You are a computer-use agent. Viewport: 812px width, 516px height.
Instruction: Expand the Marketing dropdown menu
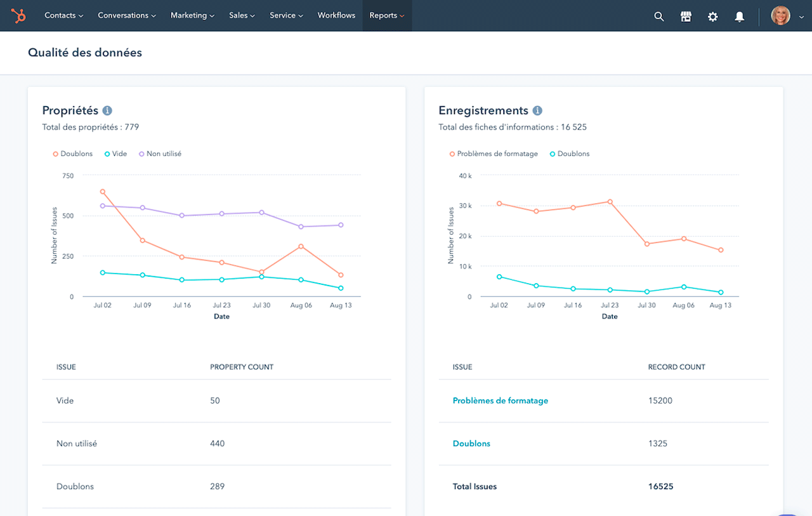[x=192, y=15]
